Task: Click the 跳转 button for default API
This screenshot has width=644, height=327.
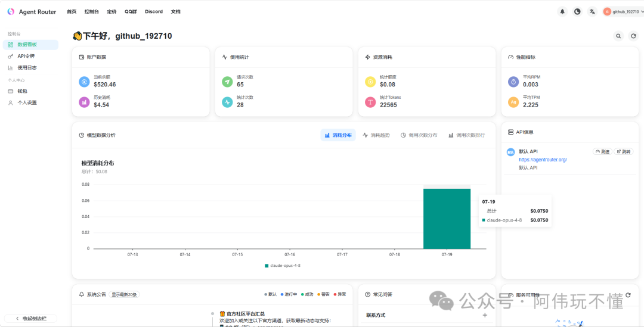Action: coord(624,151)
